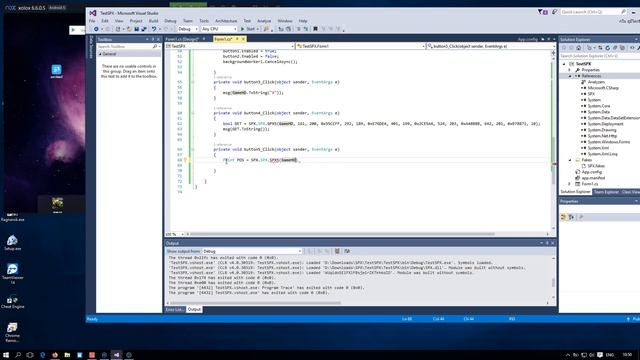Open the App.config document tab
The height and width of the screenshot is (360, 640).
pos(528,39)
